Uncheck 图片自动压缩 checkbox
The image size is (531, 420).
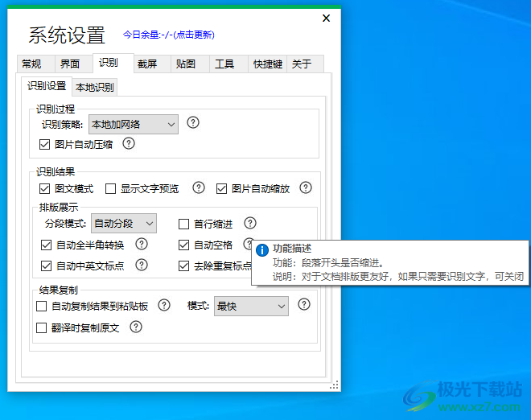click(x=44, y=145)
